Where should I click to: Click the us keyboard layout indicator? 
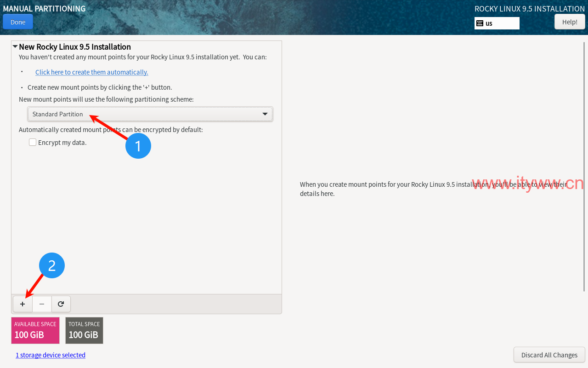point(497,23)
